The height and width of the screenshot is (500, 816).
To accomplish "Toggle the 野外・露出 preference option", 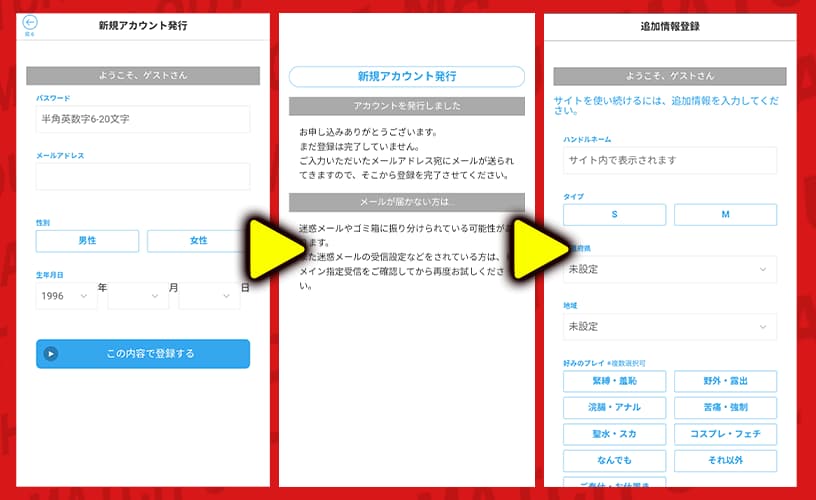I will pos(725,381).
